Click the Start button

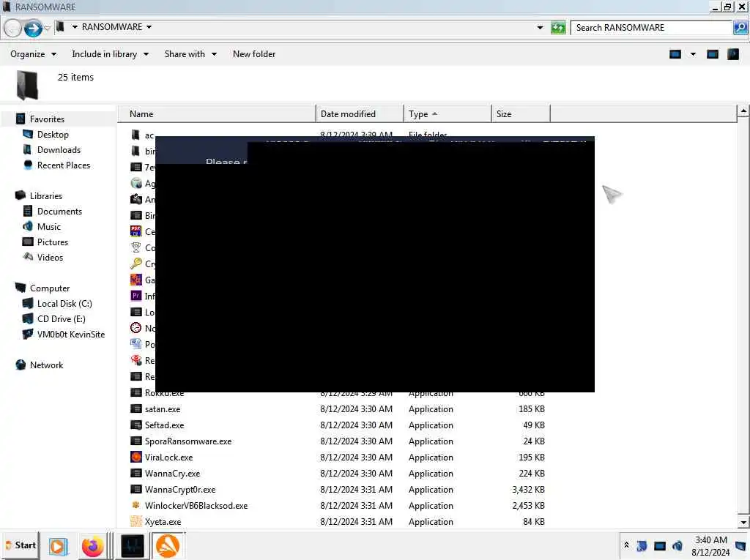21,545
